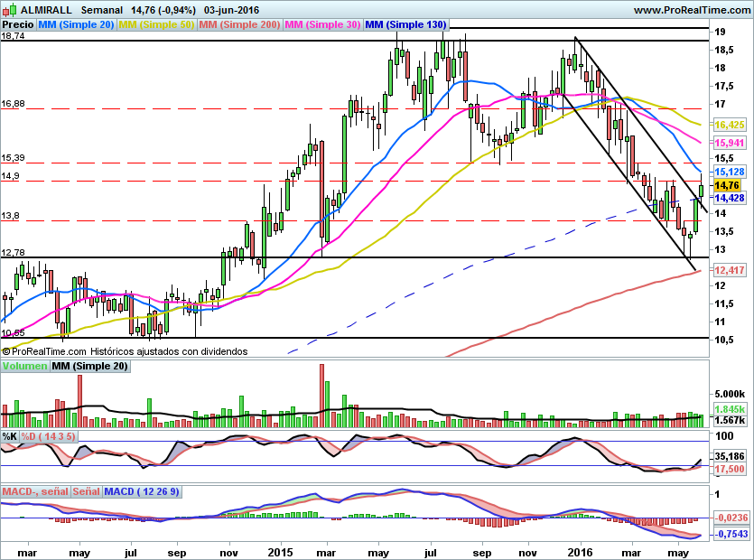This screenshot has width=754, height=560.
Task: Open the www.ProRealTime.com link
Action: [x=692, y=9]
